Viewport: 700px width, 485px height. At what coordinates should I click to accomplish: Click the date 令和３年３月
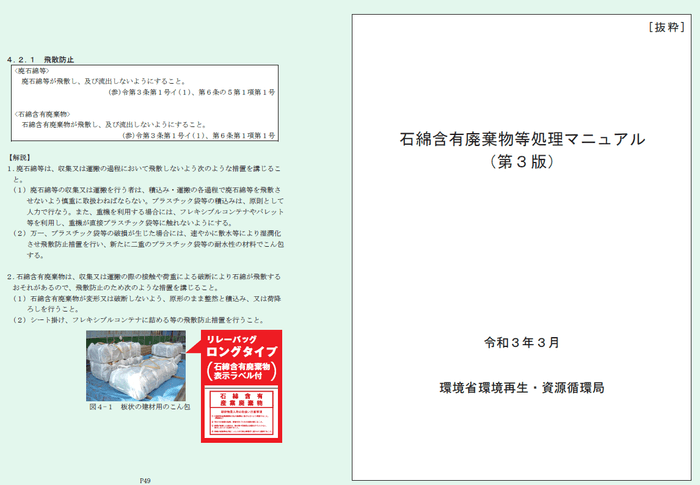[x=521, y=342]
